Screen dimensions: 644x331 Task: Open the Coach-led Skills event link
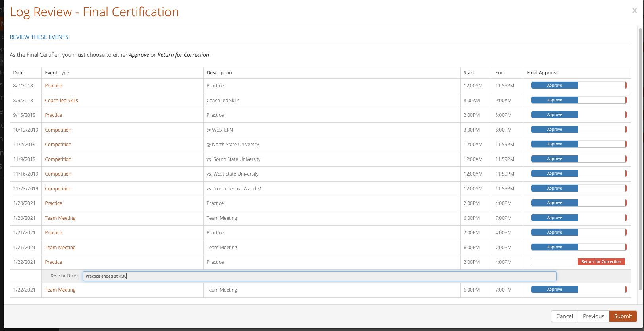[x=62, y=101]
